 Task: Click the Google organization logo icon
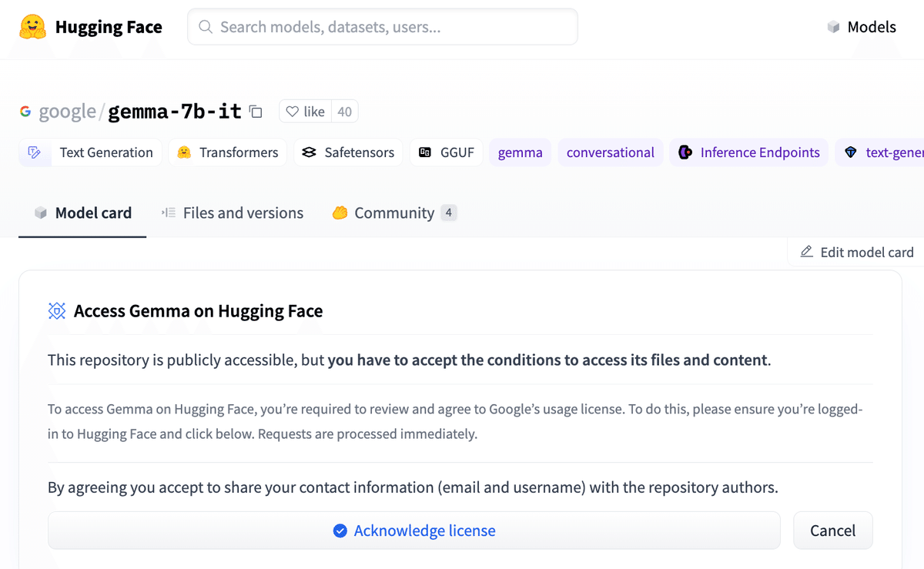pos(25,112)
